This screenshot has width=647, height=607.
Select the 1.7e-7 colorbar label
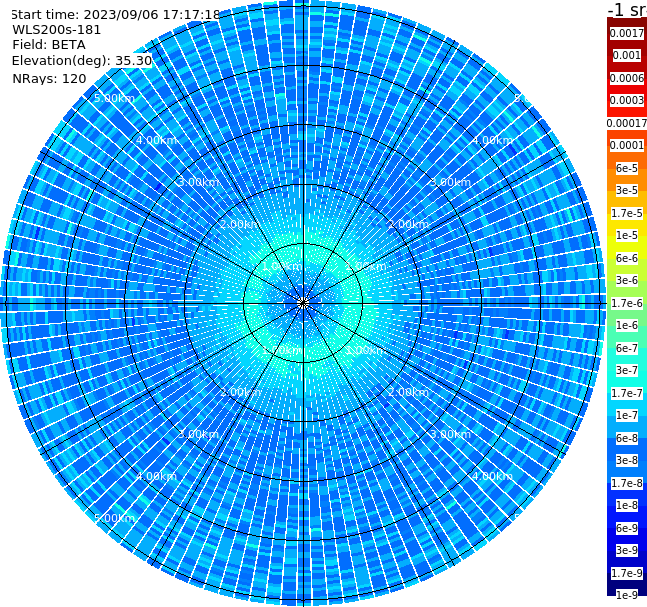(627, 393)
